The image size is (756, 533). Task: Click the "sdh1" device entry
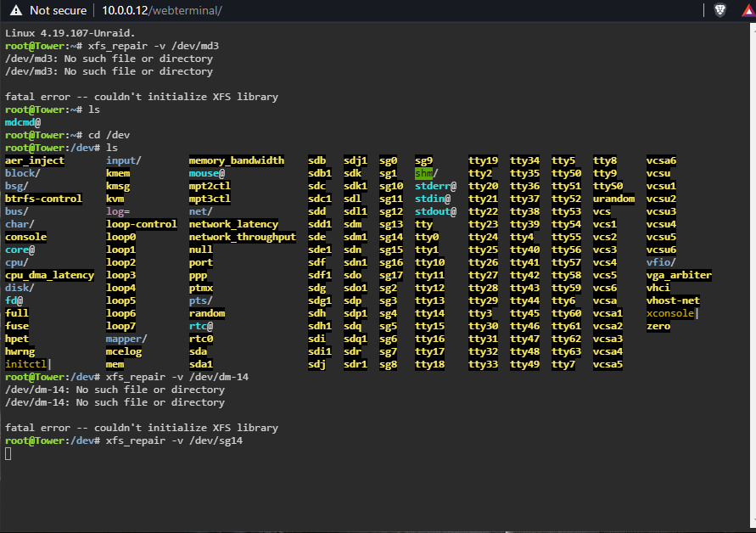[320, 326]
